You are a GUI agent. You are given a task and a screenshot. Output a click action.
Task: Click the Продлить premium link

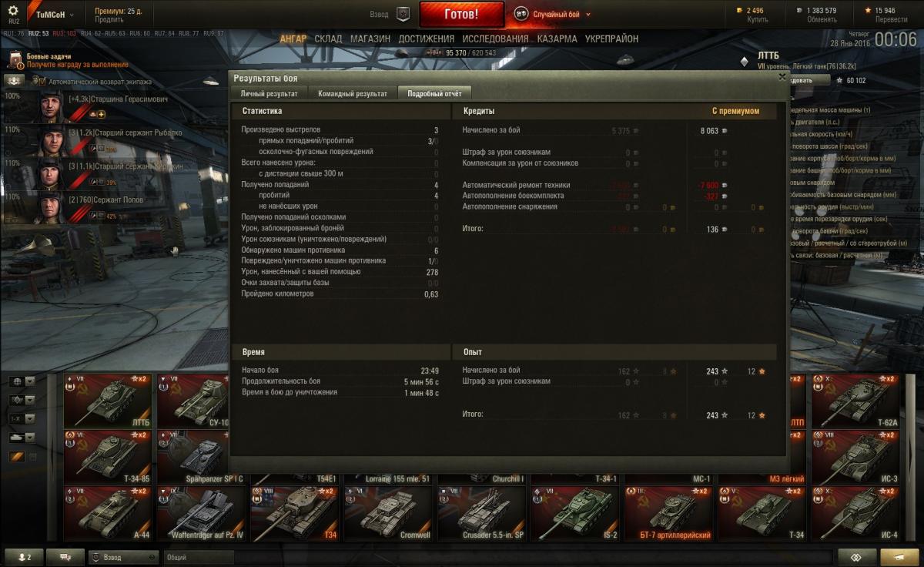(x=109, y=19)
